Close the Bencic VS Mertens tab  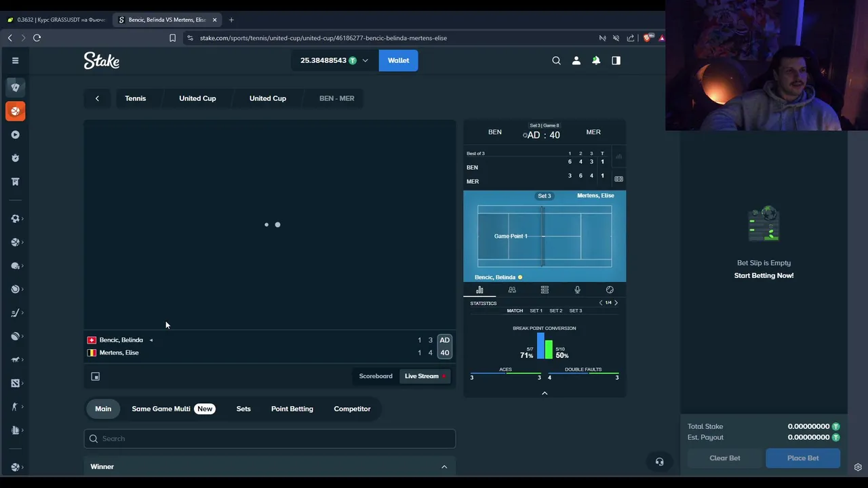coord(214,20)
